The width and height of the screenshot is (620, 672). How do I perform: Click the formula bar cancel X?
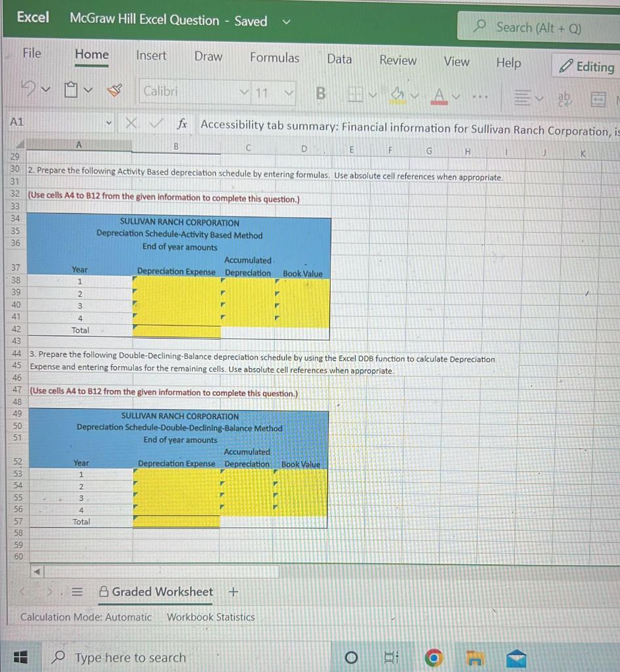131,123
